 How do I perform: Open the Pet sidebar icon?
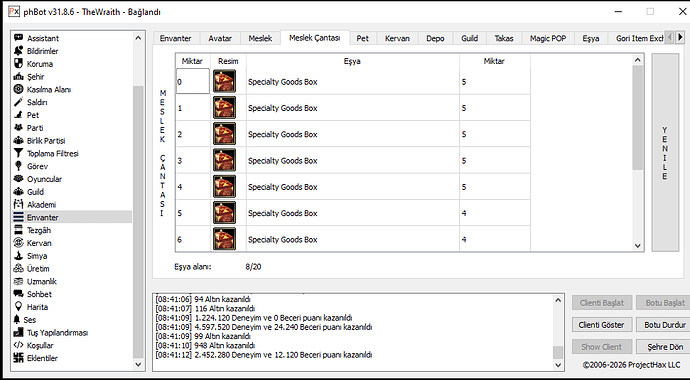coord(18,115)
